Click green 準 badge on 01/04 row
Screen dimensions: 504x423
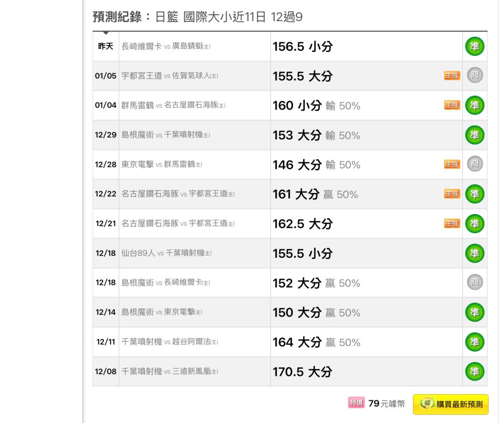click(475, 105)
